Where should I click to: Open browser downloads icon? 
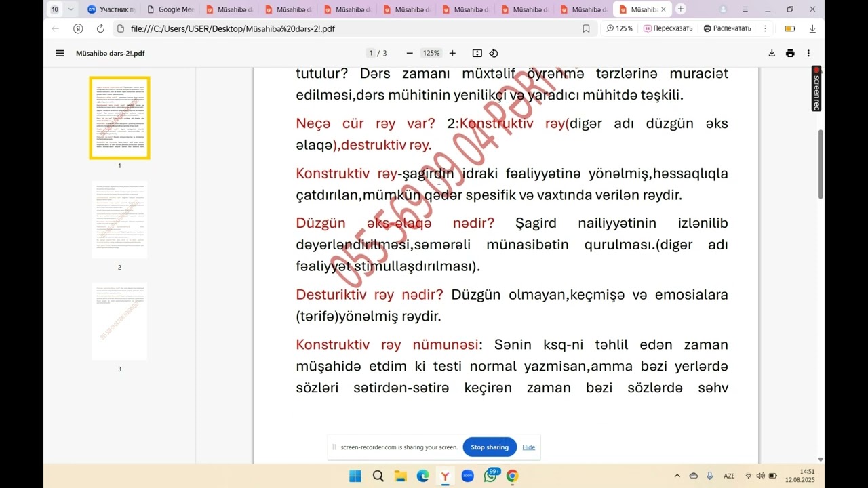[812, 28]
